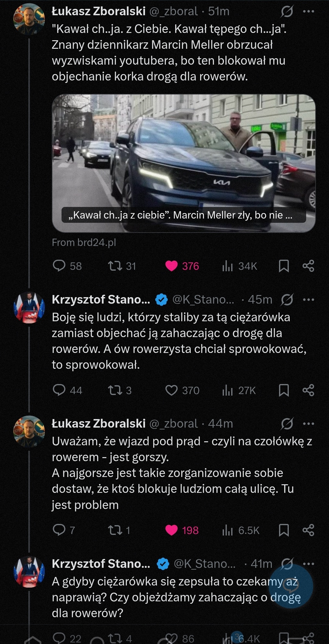This screenshot has height=644, width=329.
Task: Reply to Krzysztof Stanowski's 45m post
Action: [59, 390]
